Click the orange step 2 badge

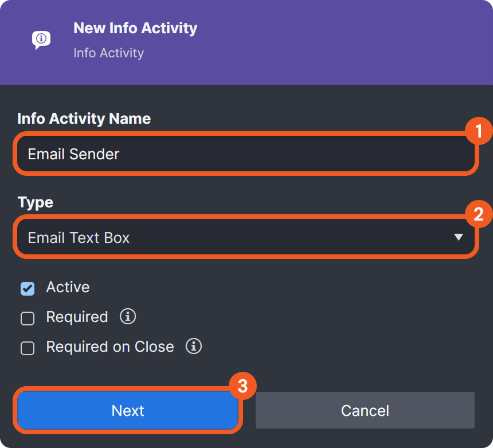point(478,214)
